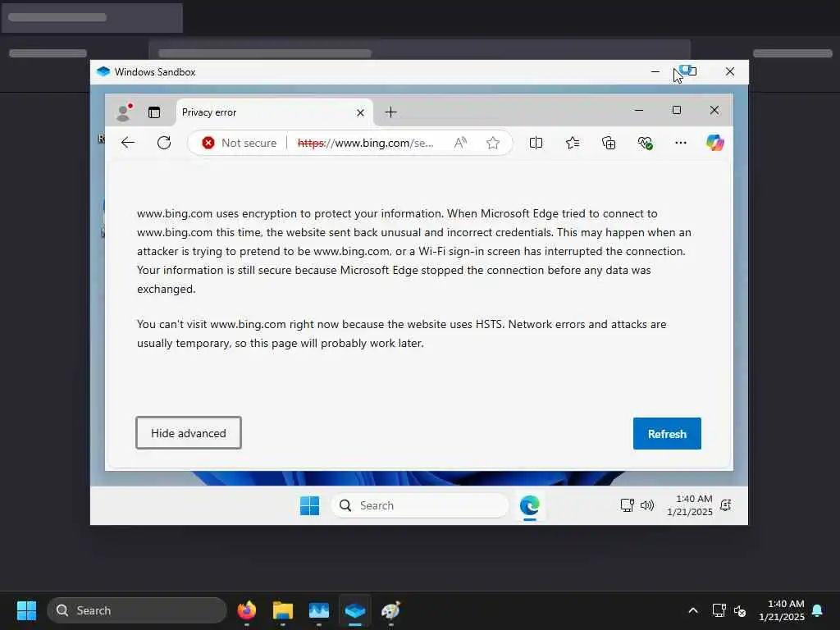
Task: Open the Copilot sidebar icon
Action: pyautogui.click(x=714, y=143)
